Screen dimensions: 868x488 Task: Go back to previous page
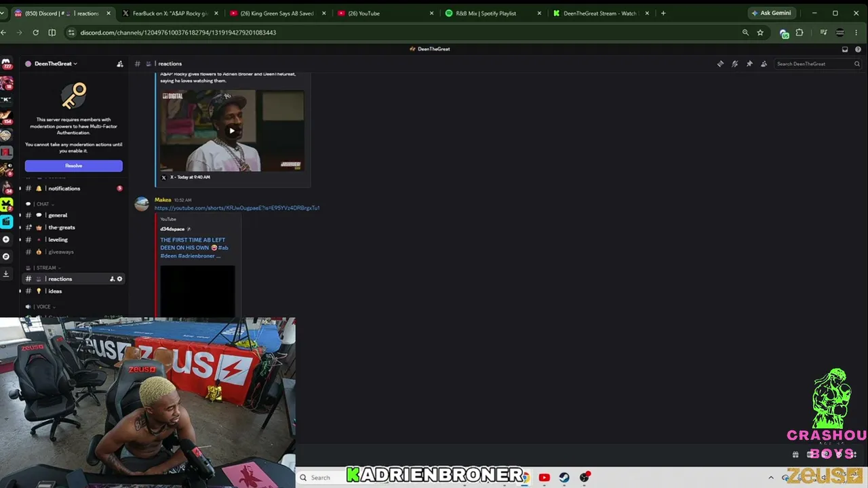click(3, 33)
